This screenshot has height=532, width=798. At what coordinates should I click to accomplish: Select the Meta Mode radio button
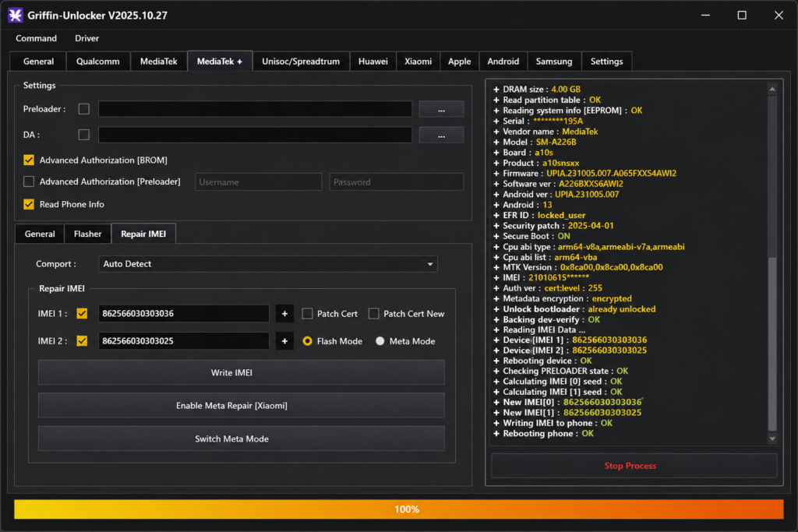(380, 341)
